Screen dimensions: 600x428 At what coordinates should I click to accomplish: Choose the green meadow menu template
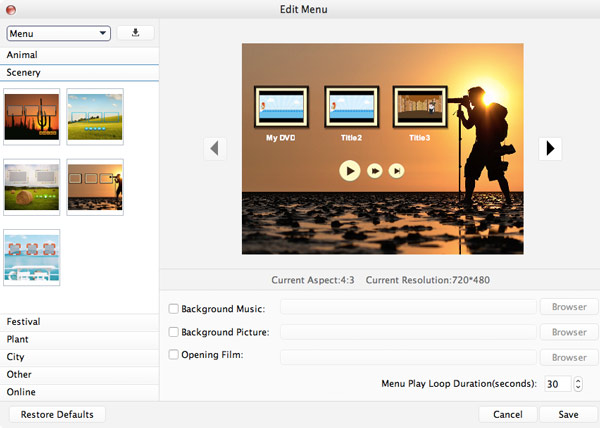click(x=95, y=117)
